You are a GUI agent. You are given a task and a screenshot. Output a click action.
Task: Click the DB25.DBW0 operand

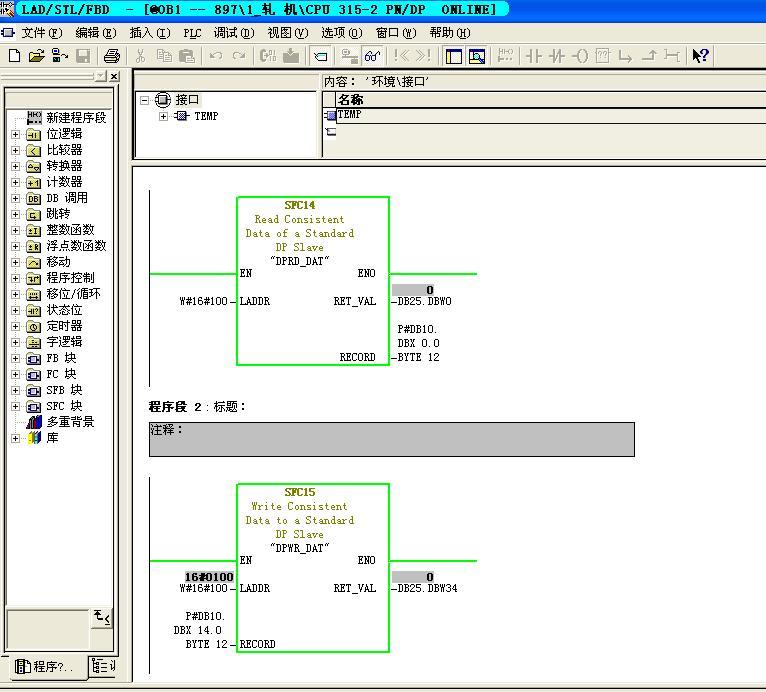tap(424, 301)
